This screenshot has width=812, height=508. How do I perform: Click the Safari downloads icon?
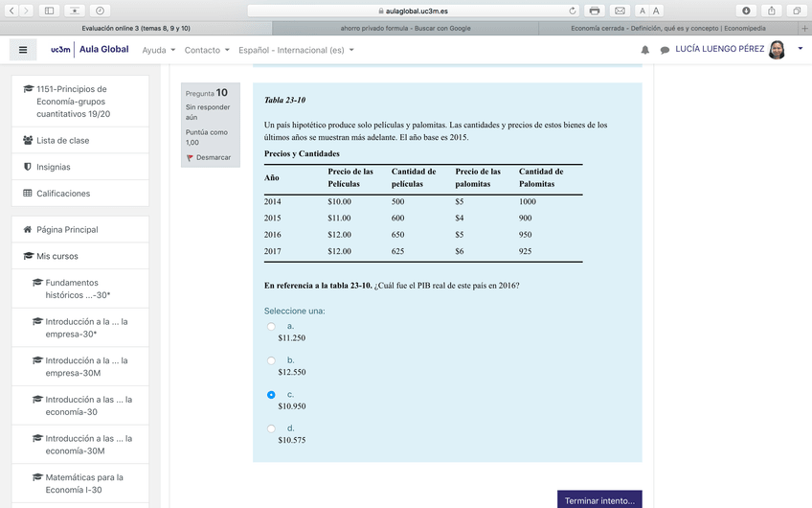tap(745, 11)
